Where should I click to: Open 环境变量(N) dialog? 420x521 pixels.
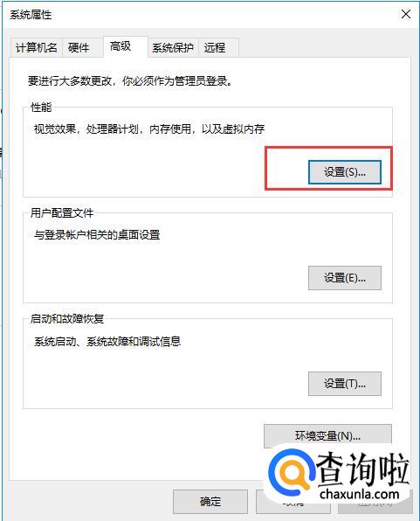click(327, 435)
